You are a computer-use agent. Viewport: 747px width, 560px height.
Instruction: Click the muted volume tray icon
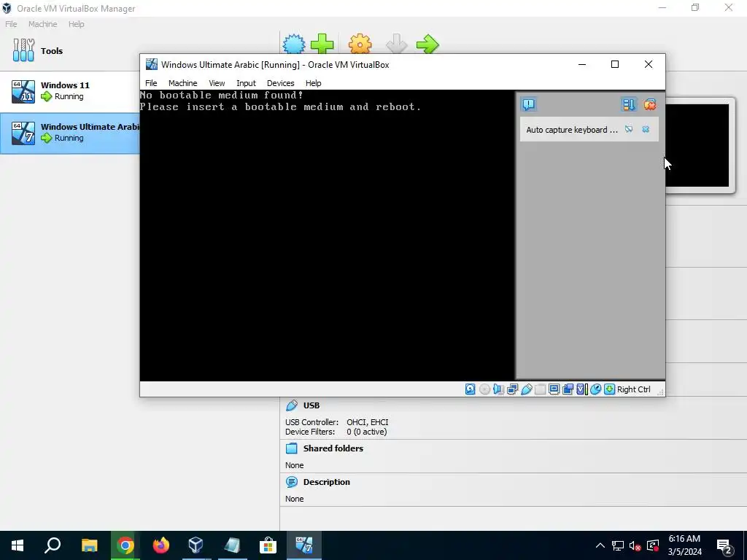coord(635,545)
